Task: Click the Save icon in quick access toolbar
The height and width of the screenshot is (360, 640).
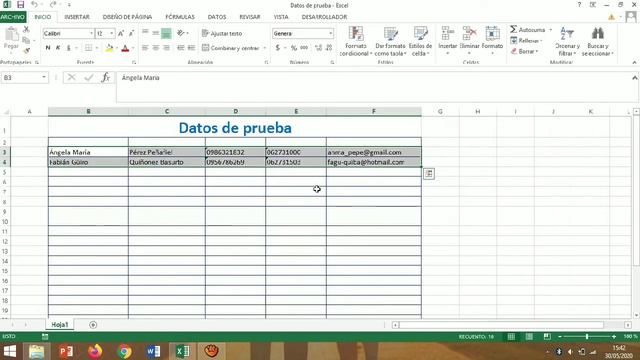Action: click(x=20, y=5)
